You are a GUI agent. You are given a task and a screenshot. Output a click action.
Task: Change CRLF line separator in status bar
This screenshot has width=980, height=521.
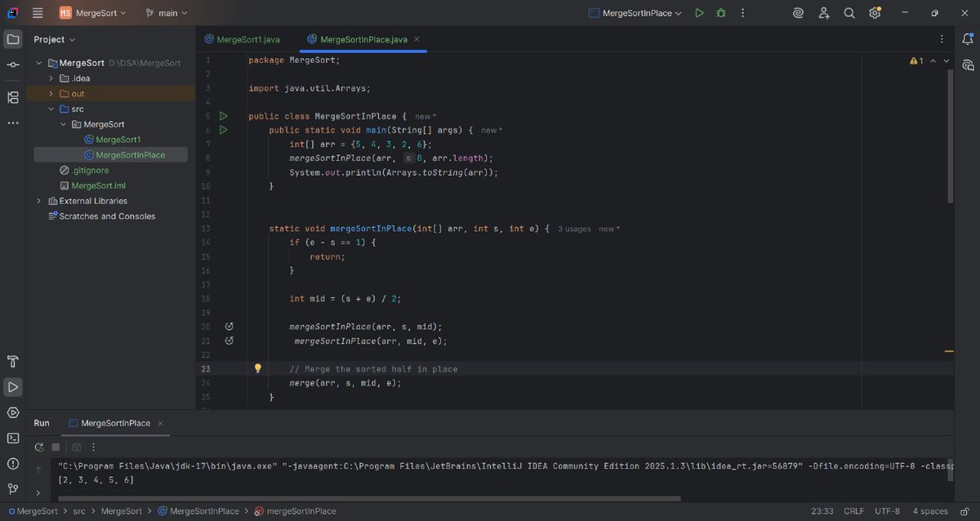click(x=853, y=511)
